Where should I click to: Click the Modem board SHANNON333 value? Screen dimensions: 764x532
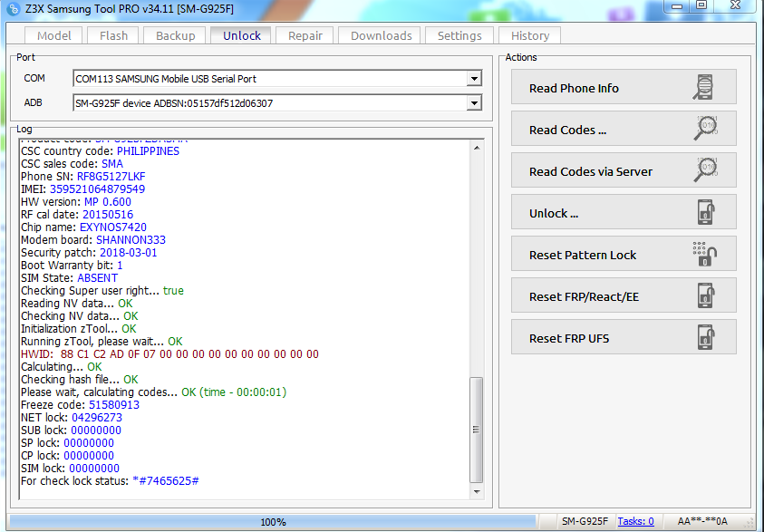pos(131,239)
